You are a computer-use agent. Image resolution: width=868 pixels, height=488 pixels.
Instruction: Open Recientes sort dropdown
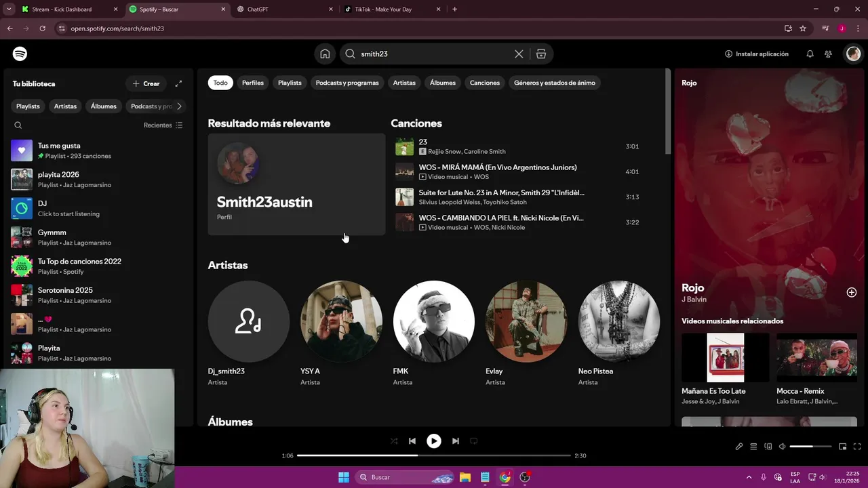coord(163,125)
